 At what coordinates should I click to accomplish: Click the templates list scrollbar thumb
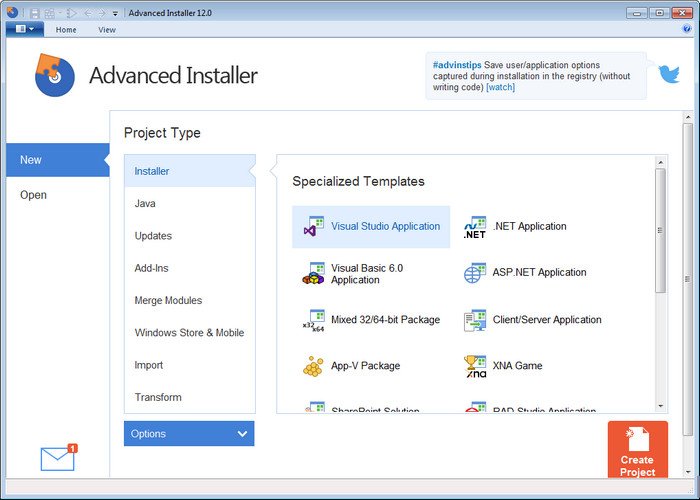661,230
